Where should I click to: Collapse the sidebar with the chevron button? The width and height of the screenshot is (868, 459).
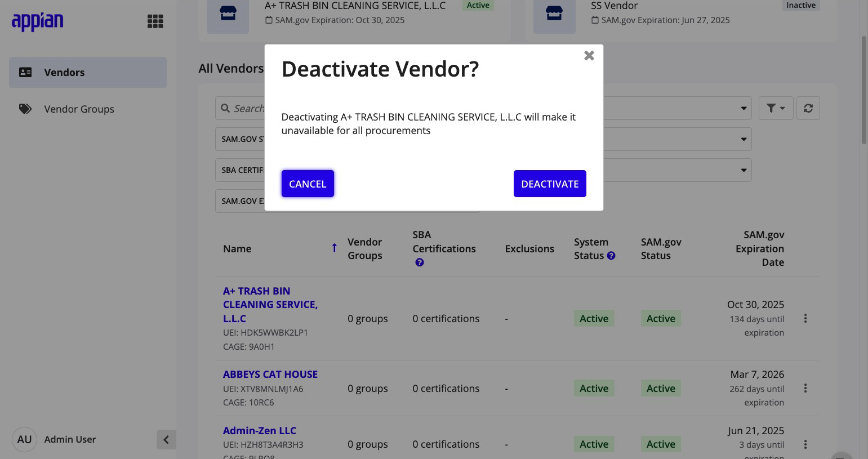click(x=166, y=439)
